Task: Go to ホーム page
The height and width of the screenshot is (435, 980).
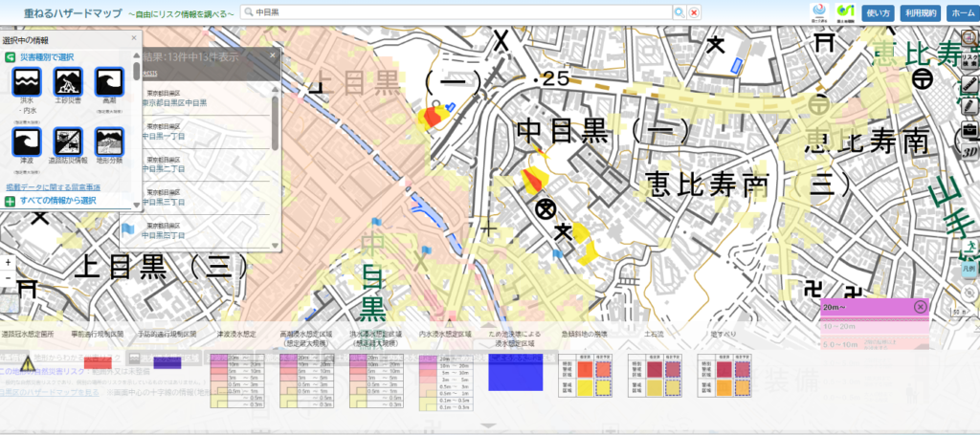Action: point(961,13)
